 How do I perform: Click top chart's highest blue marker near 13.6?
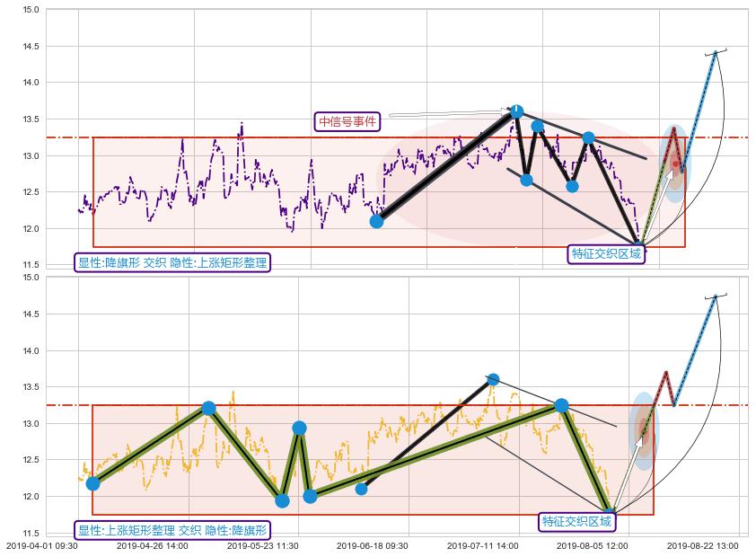(x=516, y=111)
